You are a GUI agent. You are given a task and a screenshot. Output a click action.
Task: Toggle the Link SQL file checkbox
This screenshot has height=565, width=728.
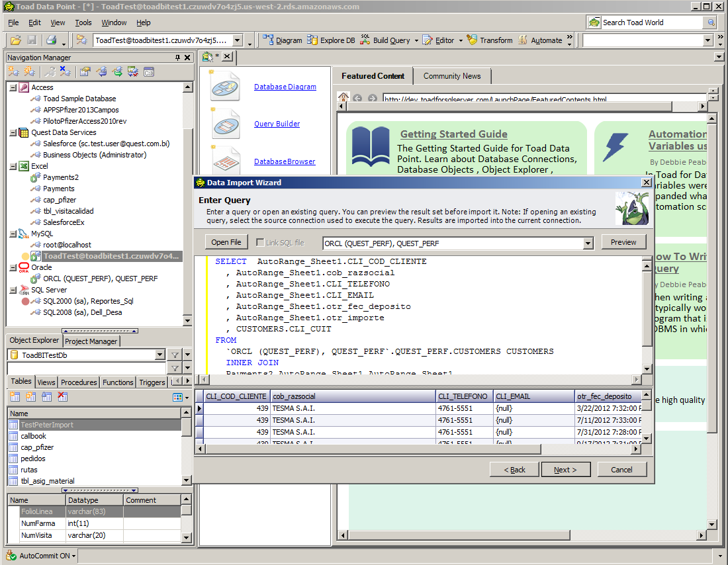(260, 242)
